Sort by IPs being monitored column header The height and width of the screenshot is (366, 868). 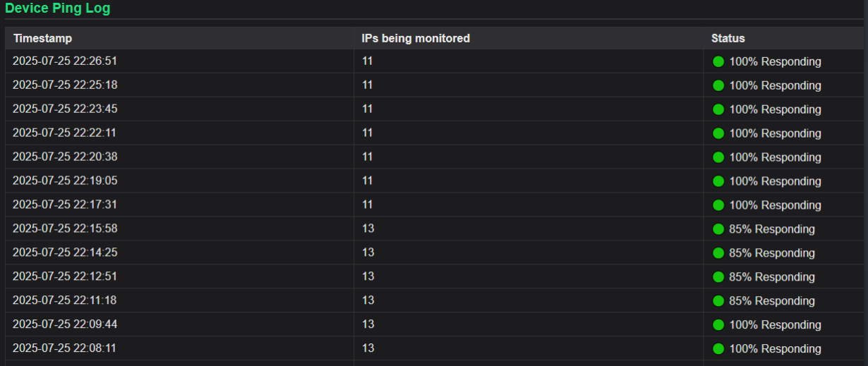coord(416,38)
